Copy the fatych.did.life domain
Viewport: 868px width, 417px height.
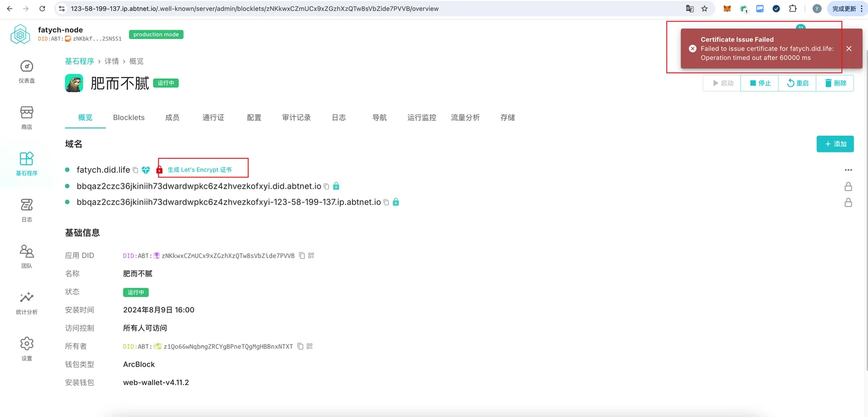136,170
